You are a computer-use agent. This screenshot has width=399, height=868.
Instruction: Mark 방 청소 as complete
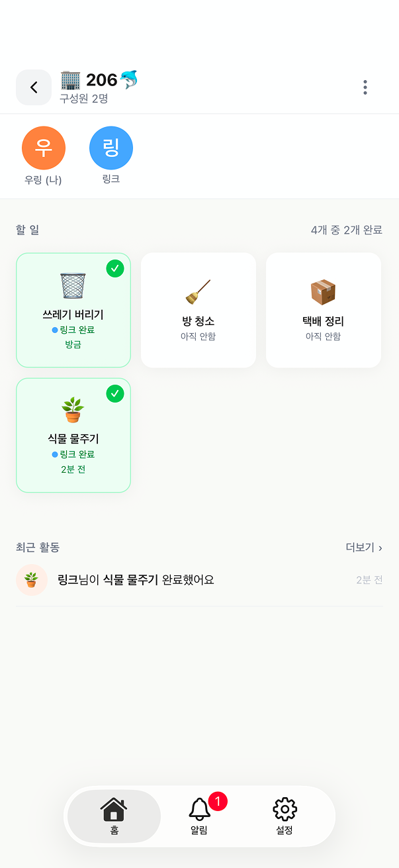click(x=198, y=309)
